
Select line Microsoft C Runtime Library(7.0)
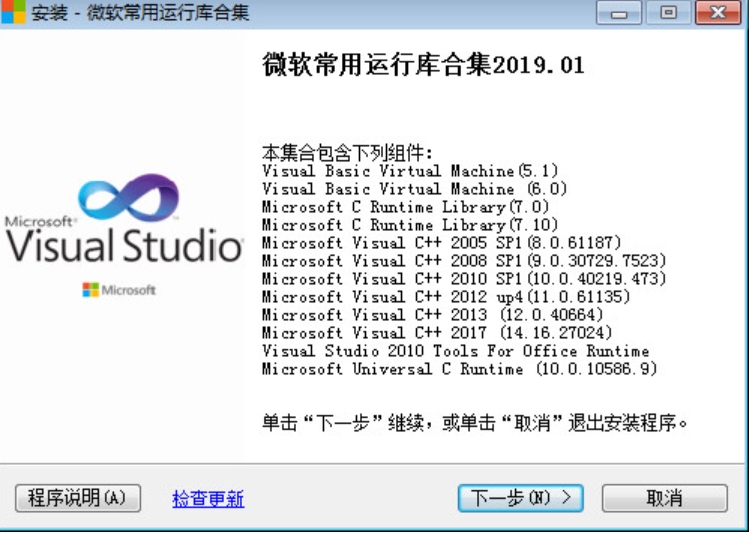tap(405, 207)
